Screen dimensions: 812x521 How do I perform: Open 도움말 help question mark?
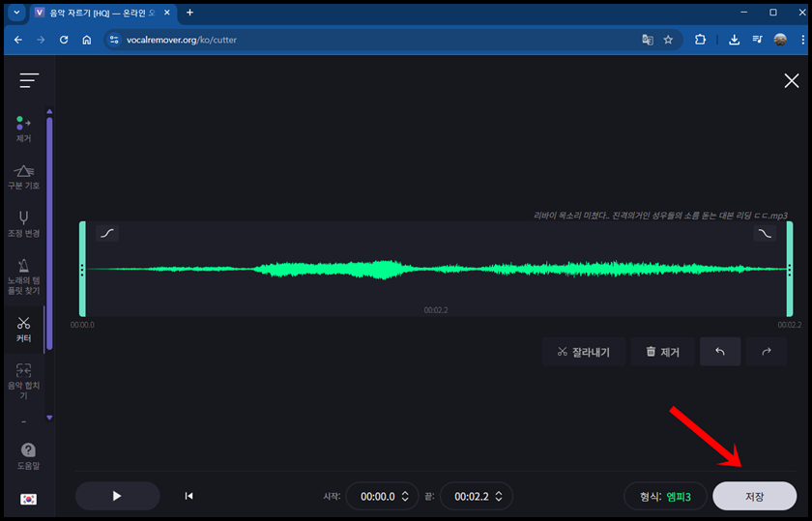pyautogui.click(x=28, y=455)
